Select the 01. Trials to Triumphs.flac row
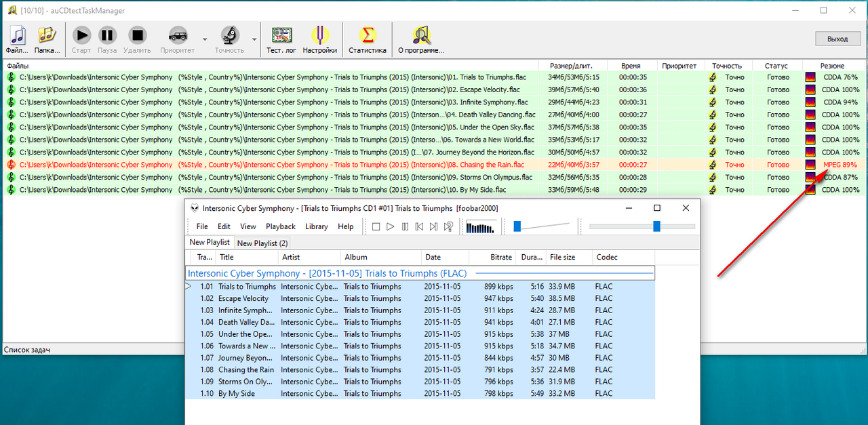The image size is (868, 425). click(x=434, y=77)
